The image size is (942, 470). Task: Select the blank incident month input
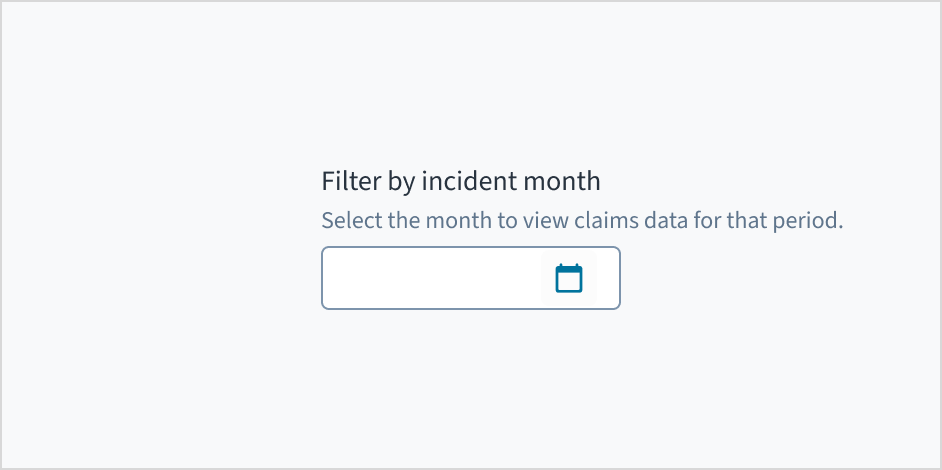(x=432, y=278)
